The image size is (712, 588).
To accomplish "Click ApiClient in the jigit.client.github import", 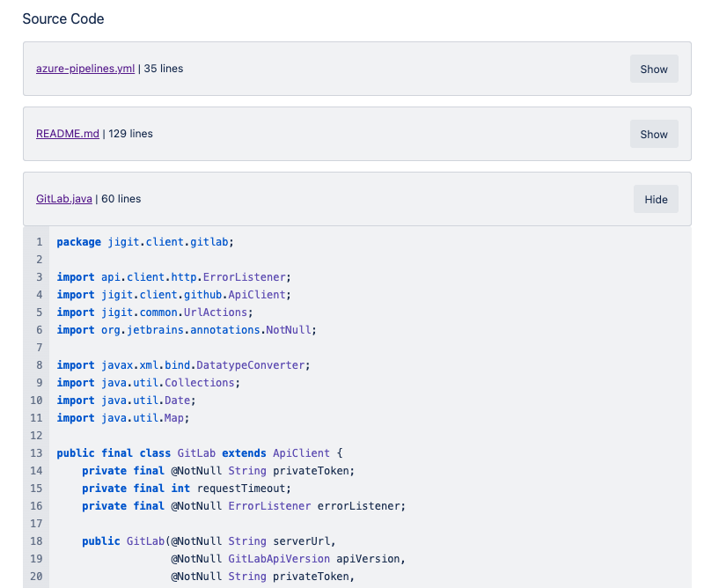I will pos(265,295).
